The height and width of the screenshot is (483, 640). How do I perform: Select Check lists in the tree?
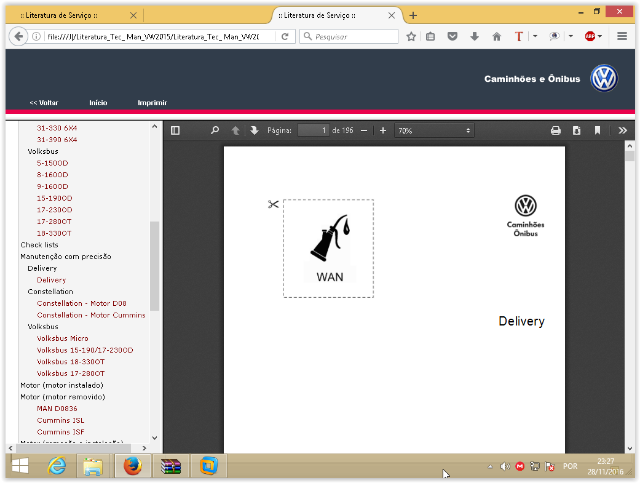tap(40, 245)
